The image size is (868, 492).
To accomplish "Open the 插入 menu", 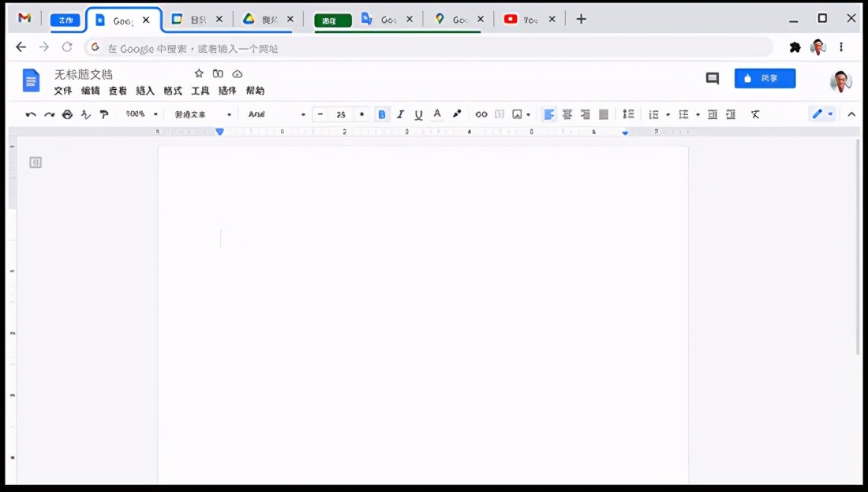I will pyautogui.click(x=145, y=90).
